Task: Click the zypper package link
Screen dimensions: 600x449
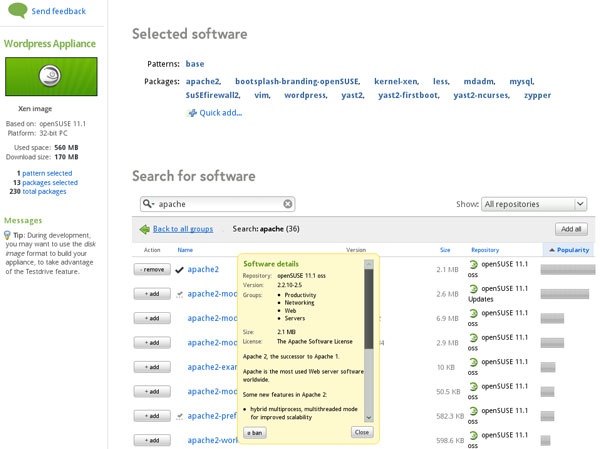Action: pyautogui.click(x=537, y=95)
